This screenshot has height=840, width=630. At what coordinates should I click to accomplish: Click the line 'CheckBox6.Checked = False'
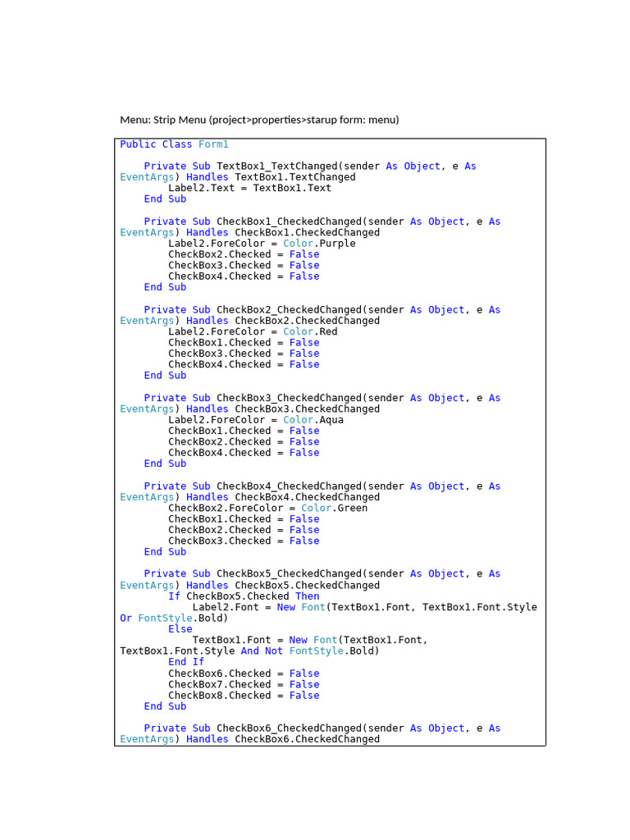(244, 674)
